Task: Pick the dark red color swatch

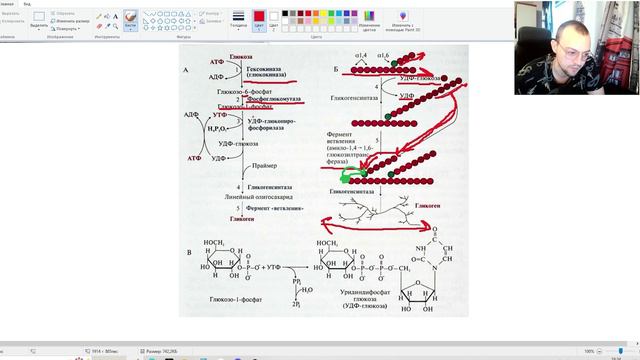Action: [x=300, y=13]
